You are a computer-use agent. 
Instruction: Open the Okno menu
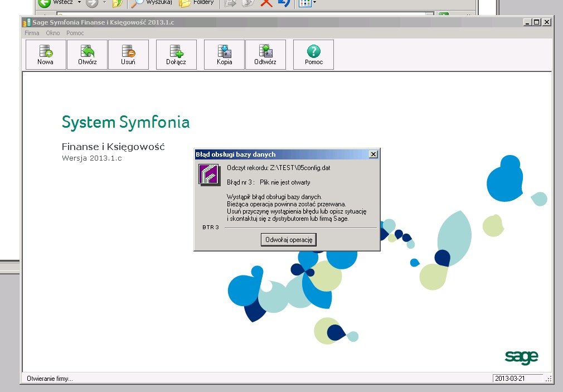coord(53,33)
